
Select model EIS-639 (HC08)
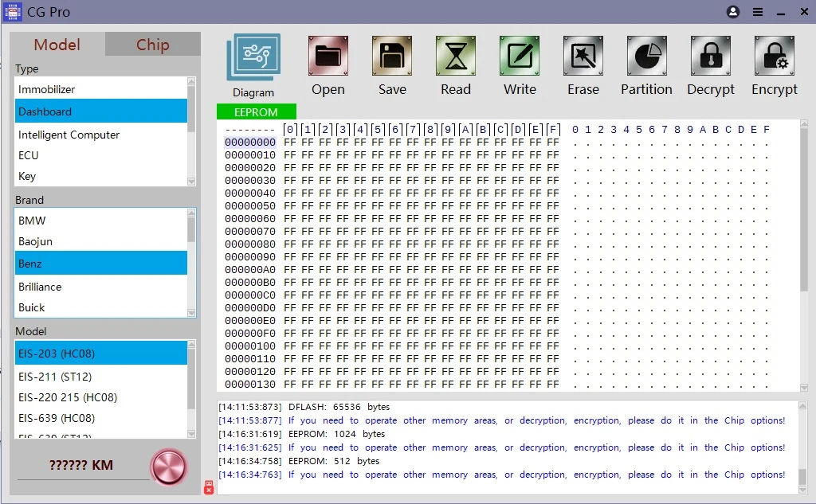click(x=101, y=418)
